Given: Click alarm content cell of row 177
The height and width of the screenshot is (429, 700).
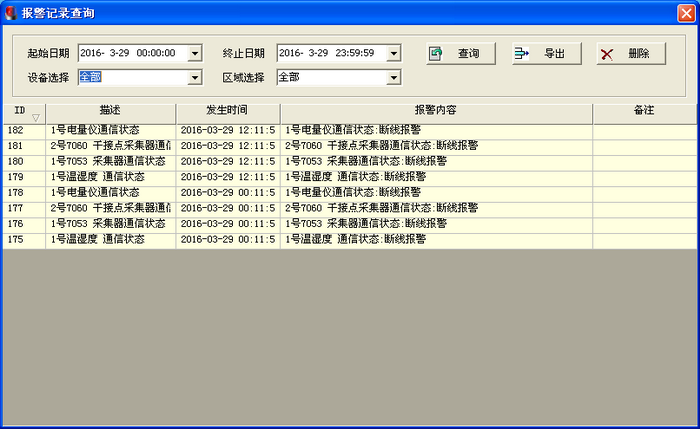Looking at the screenshot, I should 435,208.
